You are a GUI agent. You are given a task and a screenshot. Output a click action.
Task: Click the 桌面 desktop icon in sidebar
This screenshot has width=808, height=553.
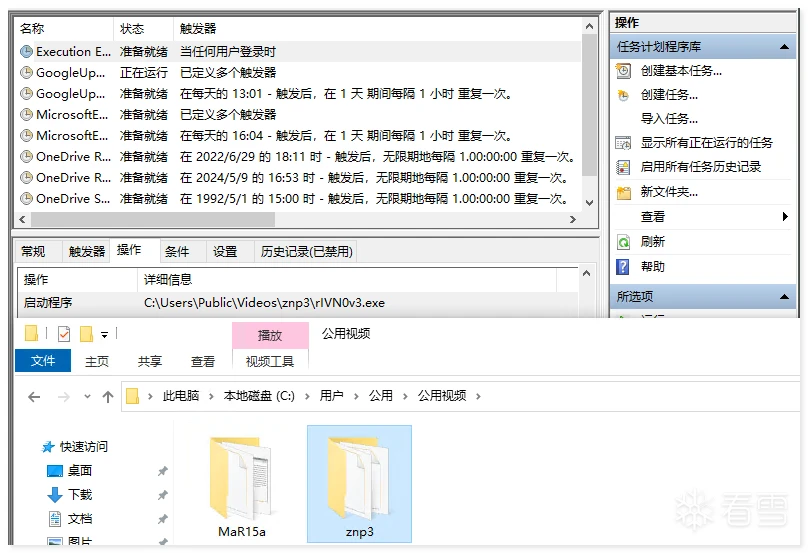coord(55,471)
